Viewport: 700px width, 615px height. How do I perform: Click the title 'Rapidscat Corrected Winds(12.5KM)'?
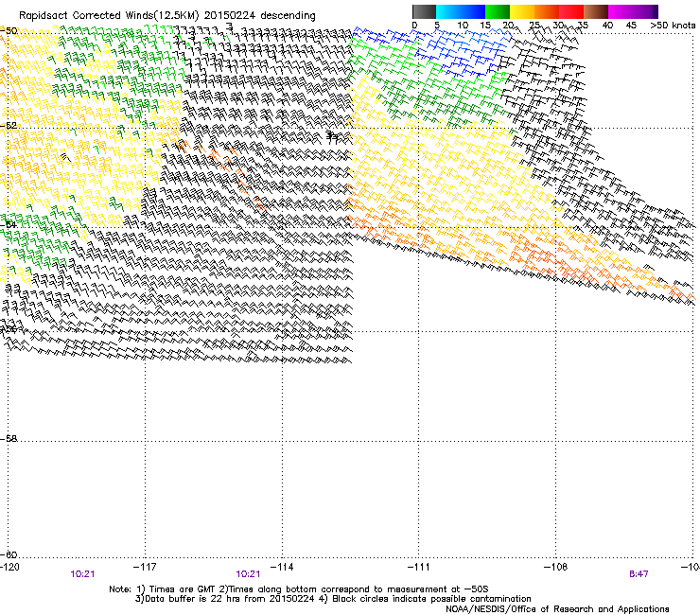pyautogui.click(x=109, y=16)
